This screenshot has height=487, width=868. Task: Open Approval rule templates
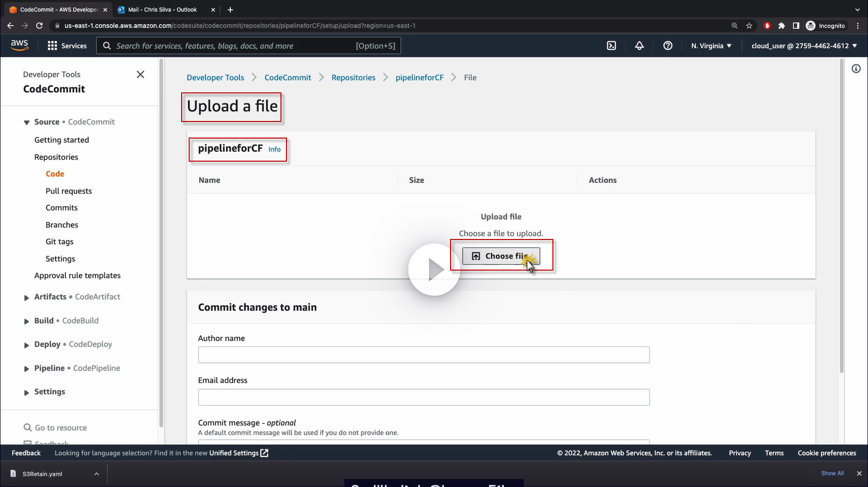click(x=78, y=276)
